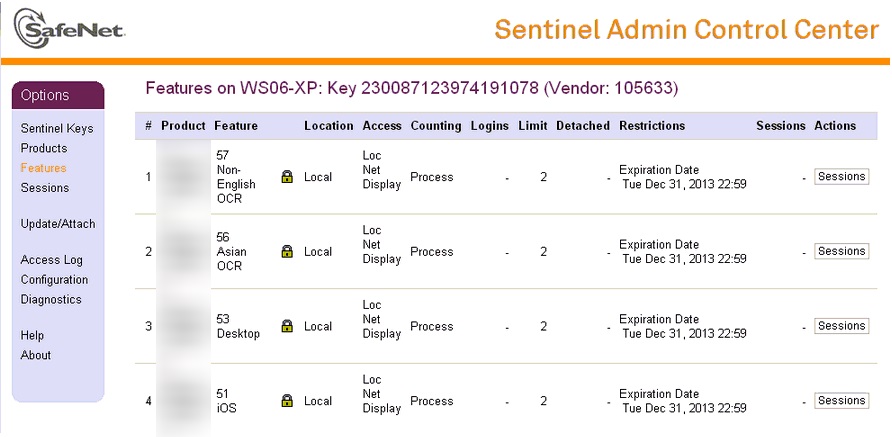This screenshot has width=892, height=437.
Task: Click lock icon for iOS feature
Action: [287, 401]
